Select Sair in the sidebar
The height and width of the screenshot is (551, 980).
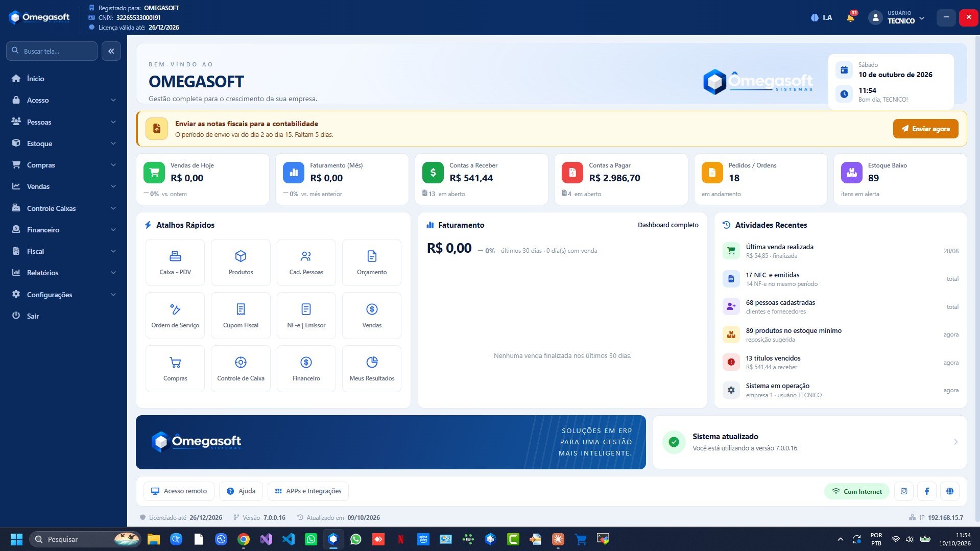tap(64, 316)
